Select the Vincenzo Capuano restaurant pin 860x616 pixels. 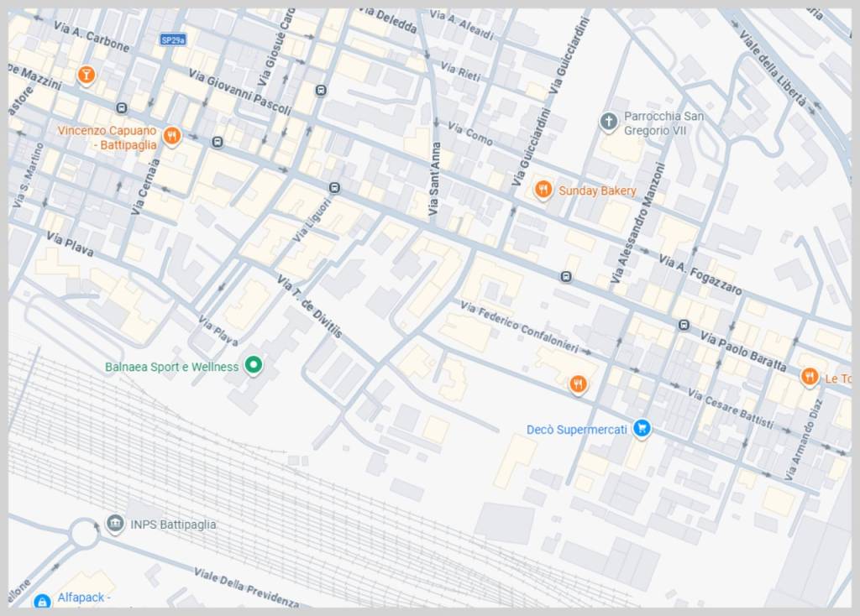tap(171, 136)
